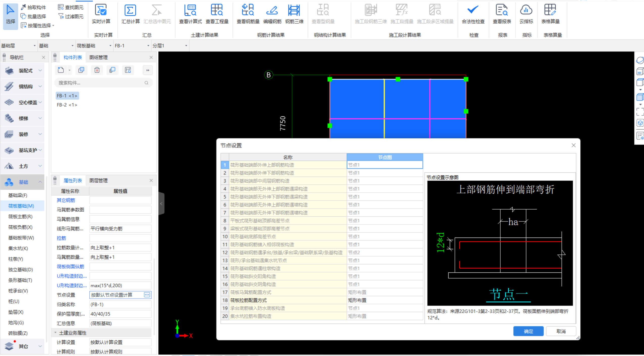Switch to the 图层管理 tab
Viewport: 644px width, 356px height.
(98, 181)
